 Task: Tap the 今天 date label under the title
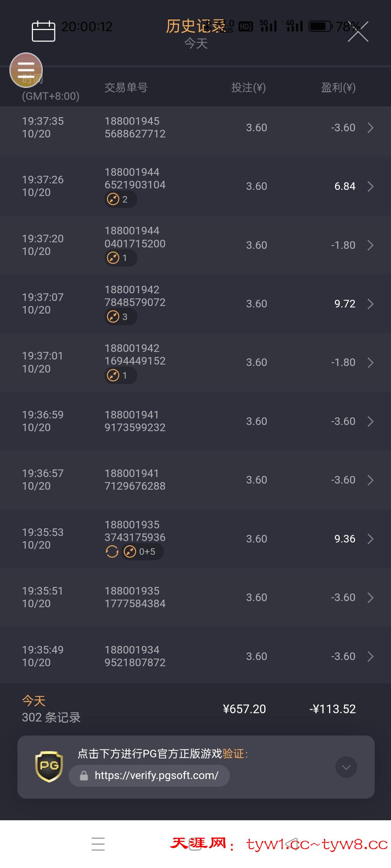195,44
